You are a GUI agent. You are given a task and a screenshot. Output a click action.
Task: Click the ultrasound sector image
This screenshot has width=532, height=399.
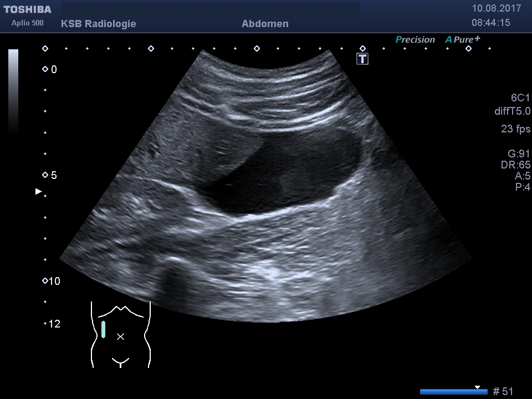coord(265,186)
